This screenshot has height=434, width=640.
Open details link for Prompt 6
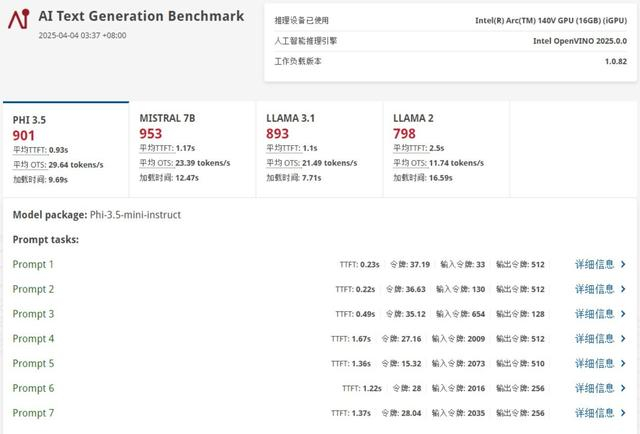point(594,388)
